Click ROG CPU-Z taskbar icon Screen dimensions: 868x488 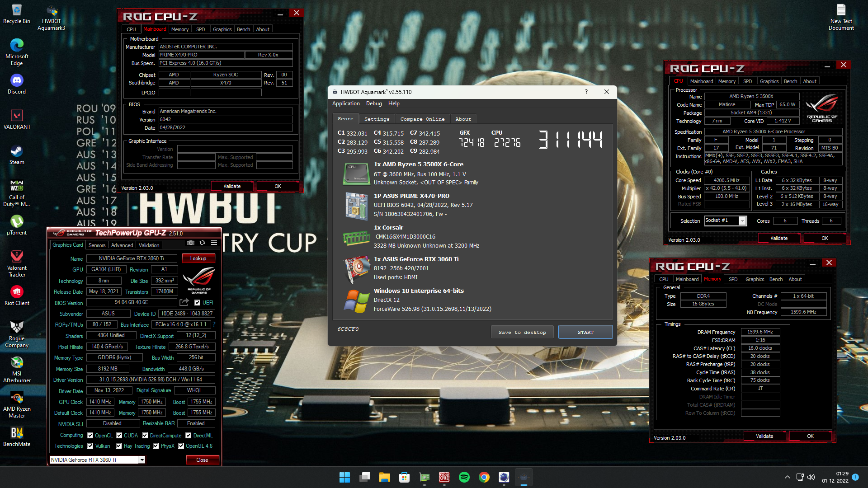coord(444,477)
